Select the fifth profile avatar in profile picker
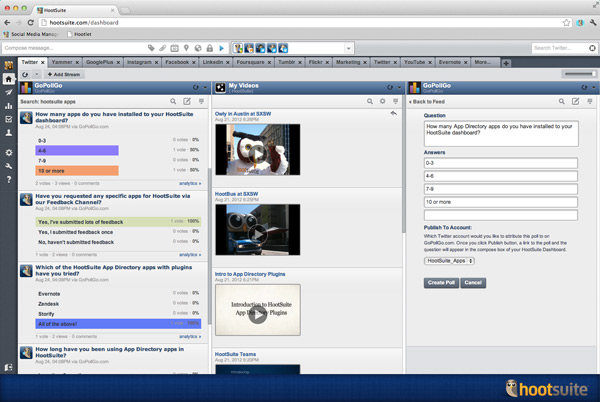This screenshot has width=600, height=402. click(283, 48)
